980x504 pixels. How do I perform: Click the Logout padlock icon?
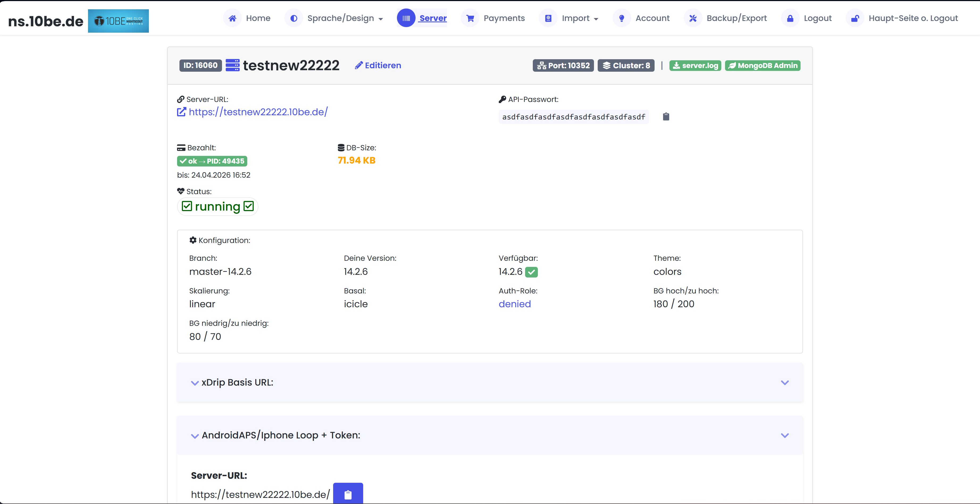(x=790, y=18)
